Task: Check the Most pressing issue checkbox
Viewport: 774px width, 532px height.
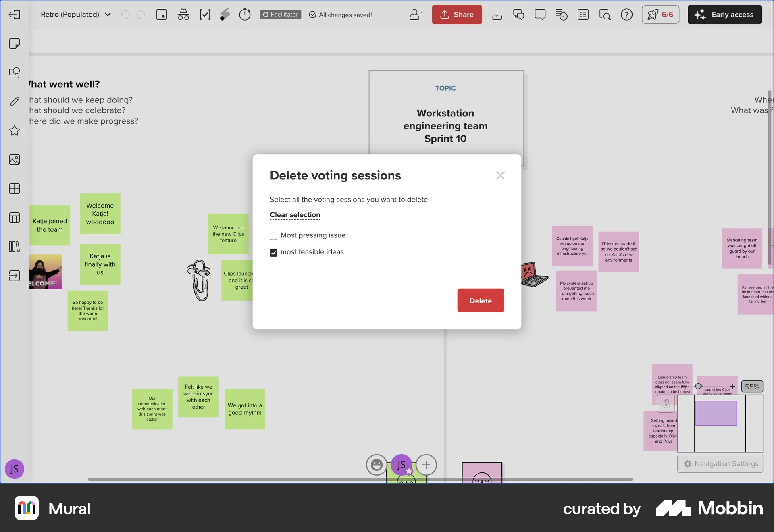Action: point(273,236)
